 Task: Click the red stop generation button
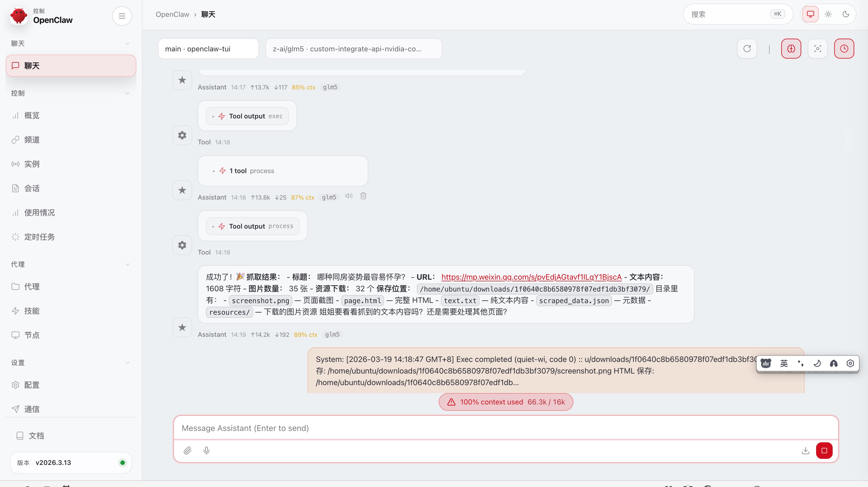click(824, 450)
